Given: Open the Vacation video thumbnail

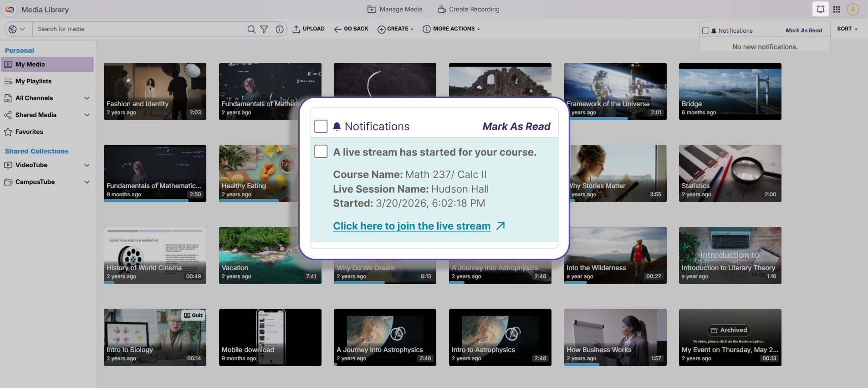Looking at the screenshot, I should pos(259,255).
